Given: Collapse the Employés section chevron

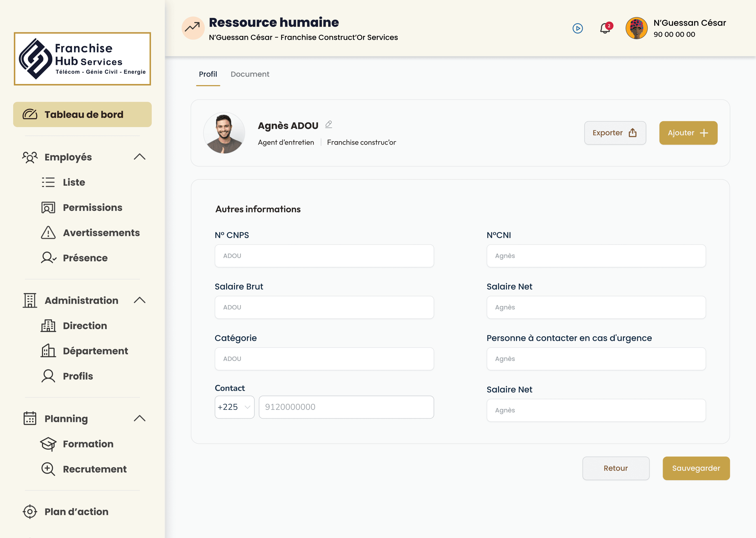Looking at the screenshot, I should pyautogui.click(x=139, y=157).
